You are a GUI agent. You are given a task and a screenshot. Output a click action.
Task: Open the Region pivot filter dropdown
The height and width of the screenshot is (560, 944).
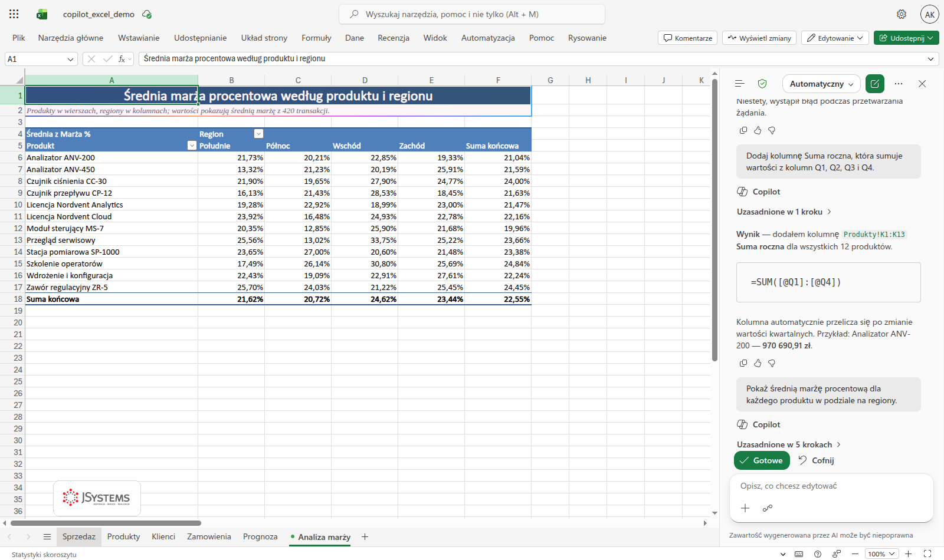pos(258,134)
